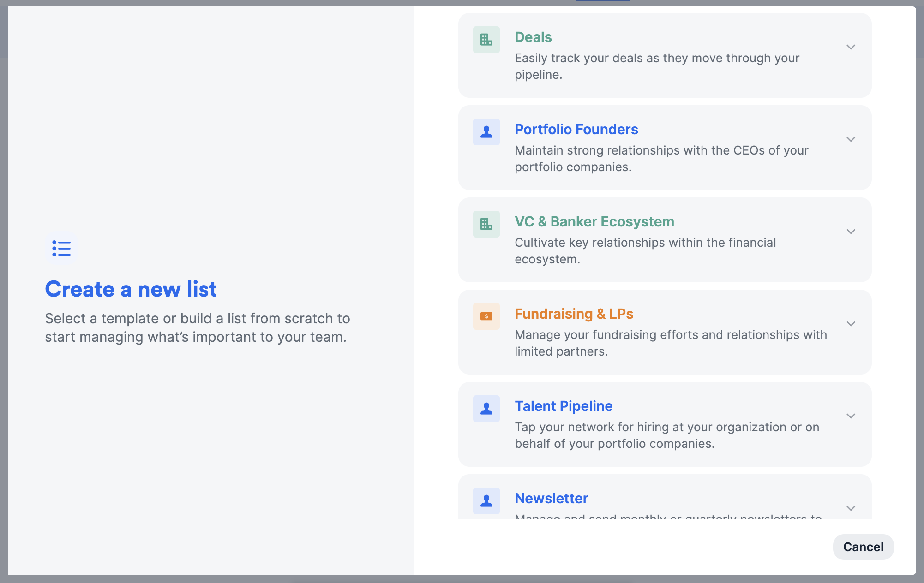Image resolution: width=924 pixels, height=583 pixels.
Task: Select the person icon for Talent Pipeline
Action: (x=486, y=409)
